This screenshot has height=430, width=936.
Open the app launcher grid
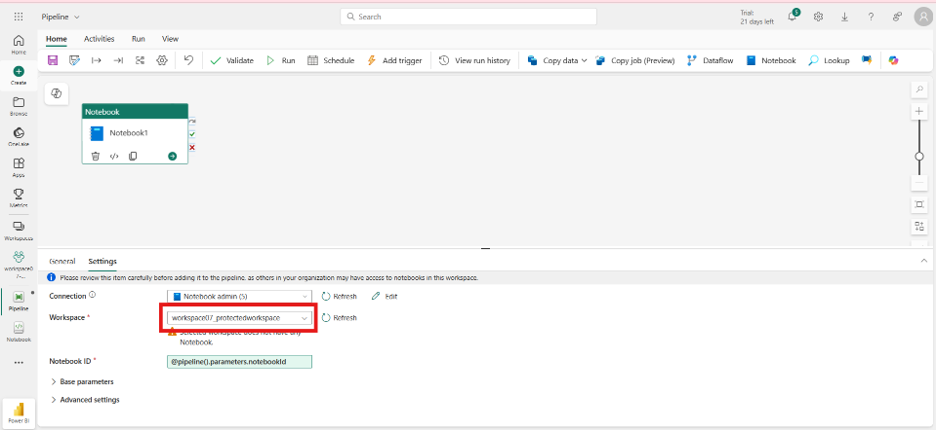coord(19,17)
